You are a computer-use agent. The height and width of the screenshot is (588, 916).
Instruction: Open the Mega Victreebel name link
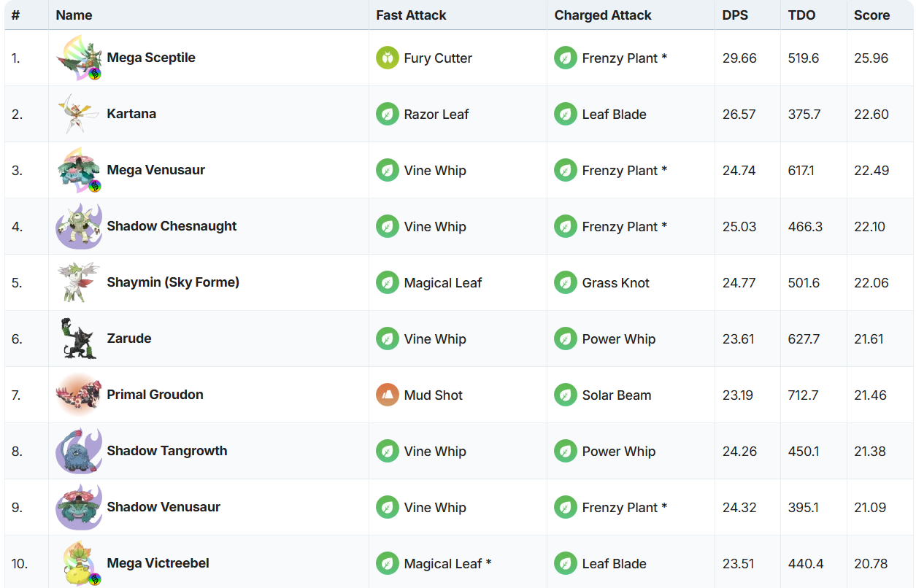tap(158, 563)
